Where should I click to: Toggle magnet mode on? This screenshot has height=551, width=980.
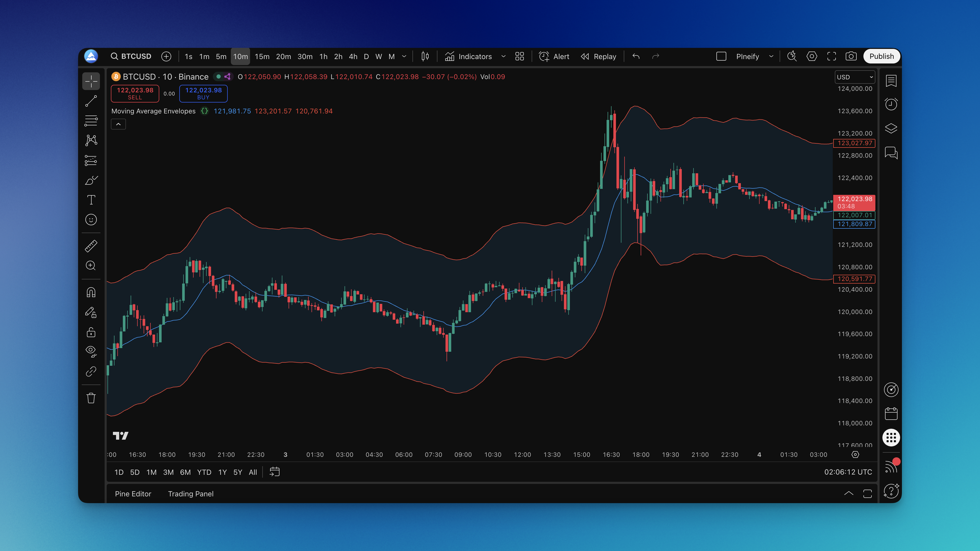coord(91,292)
